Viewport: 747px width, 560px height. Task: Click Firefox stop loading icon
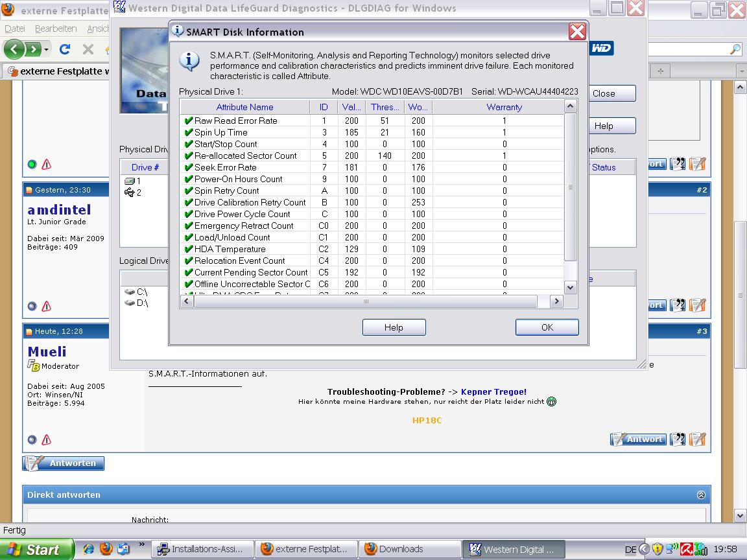(88, 49)
